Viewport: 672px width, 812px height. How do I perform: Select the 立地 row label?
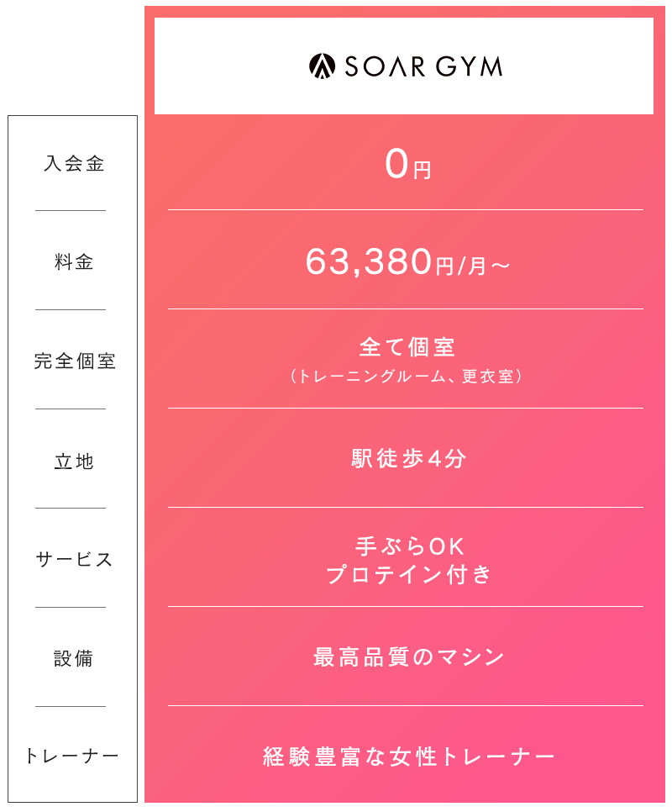(73, 461)
